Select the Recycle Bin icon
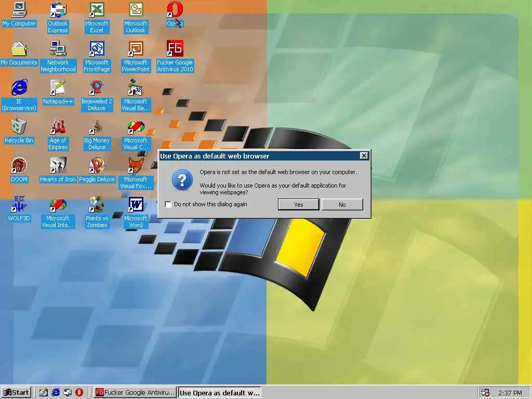This screenshot has height=399, width=532. [19, 131]
